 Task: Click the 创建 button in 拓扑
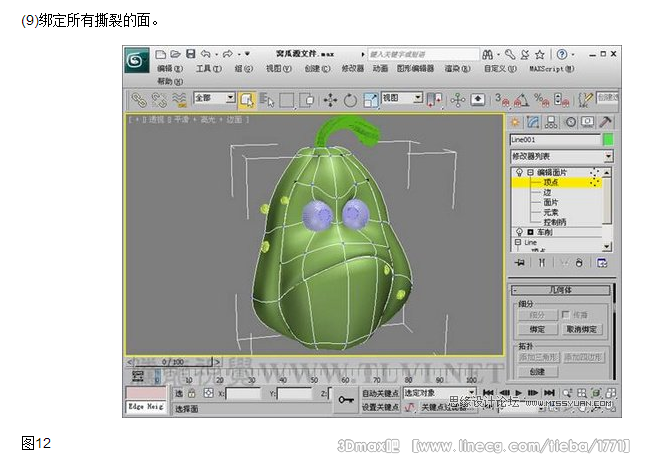pyautogui.click(x=538, y=372)
